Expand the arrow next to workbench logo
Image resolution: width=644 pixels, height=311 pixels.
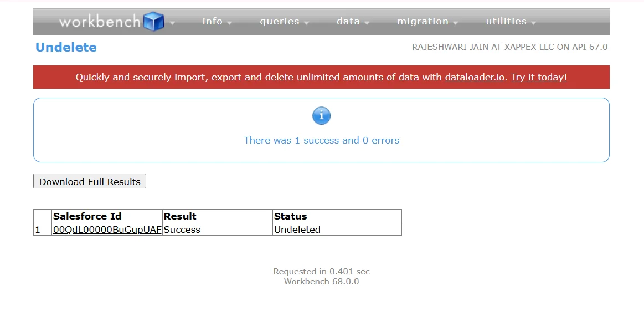173,23
